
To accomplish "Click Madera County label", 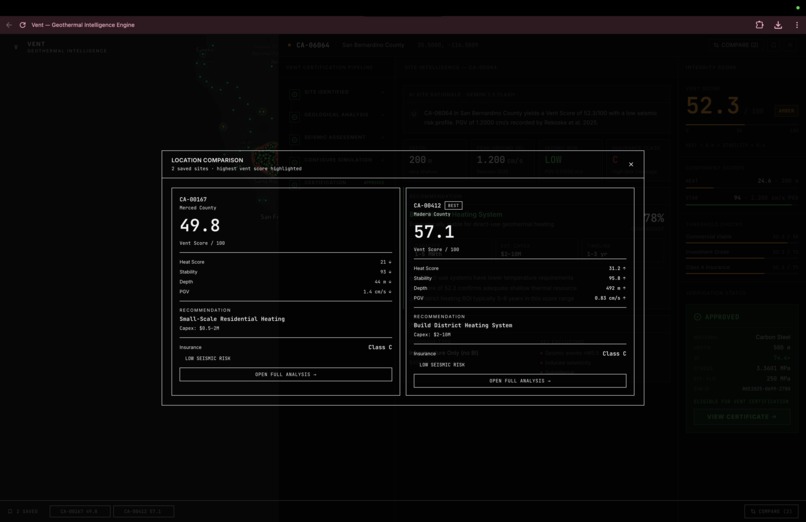I will coord(432,214).
